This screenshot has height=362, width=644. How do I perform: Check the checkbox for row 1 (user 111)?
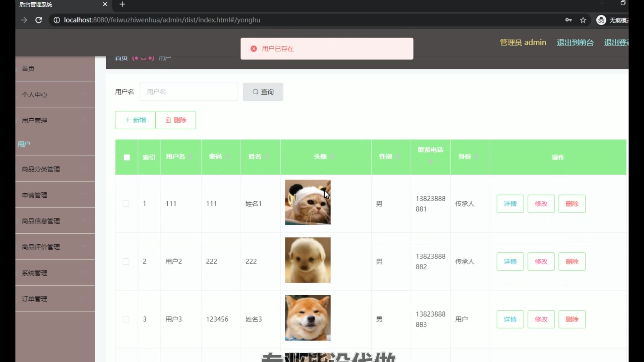point(126,204)
